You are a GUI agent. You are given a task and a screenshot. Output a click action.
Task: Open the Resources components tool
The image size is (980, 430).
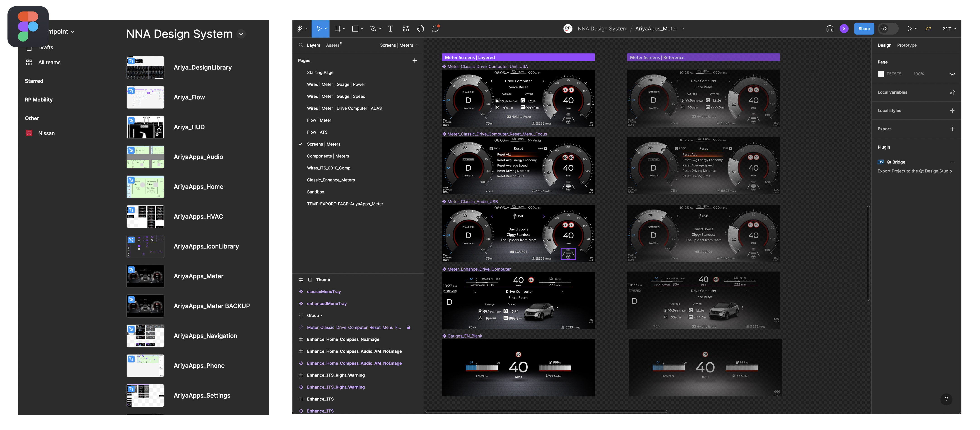point(406,29)
